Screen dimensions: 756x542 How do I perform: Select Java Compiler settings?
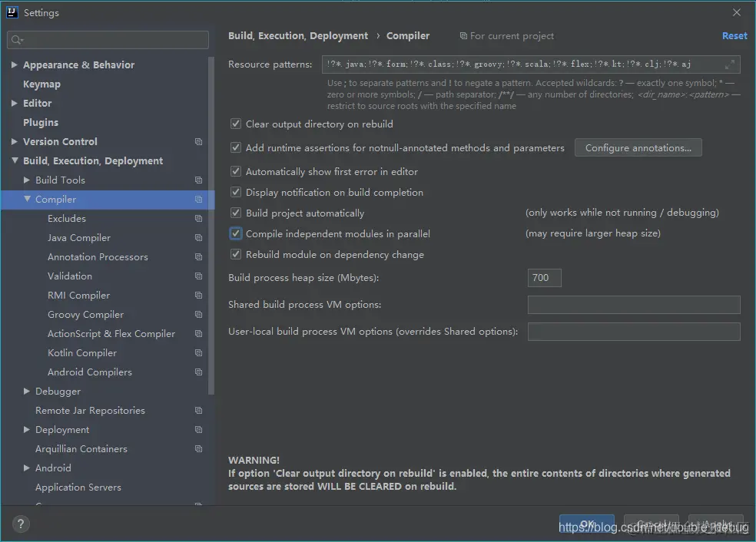[79, 237]
